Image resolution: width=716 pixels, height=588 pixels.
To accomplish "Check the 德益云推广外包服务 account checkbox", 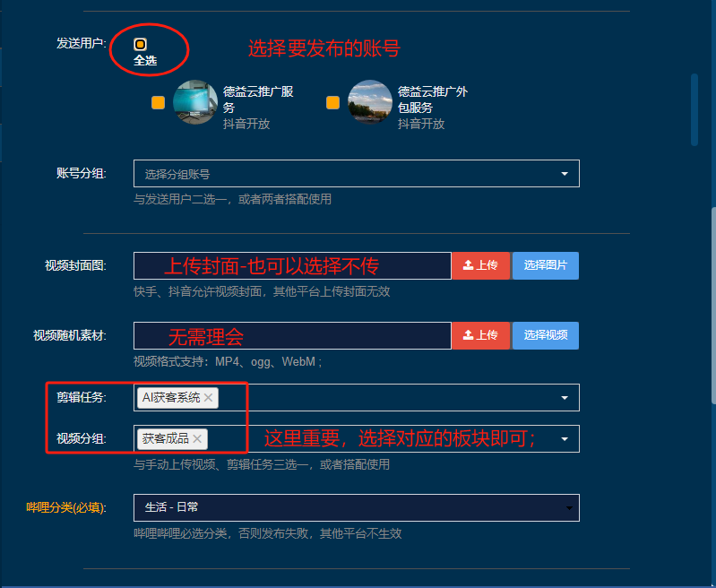I will [x=332, y=102].
